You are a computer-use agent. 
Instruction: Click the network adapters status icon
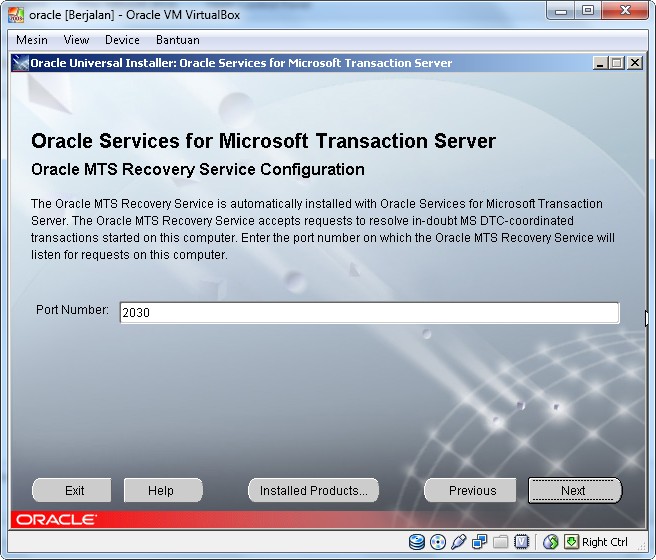(x=479, y=542)
